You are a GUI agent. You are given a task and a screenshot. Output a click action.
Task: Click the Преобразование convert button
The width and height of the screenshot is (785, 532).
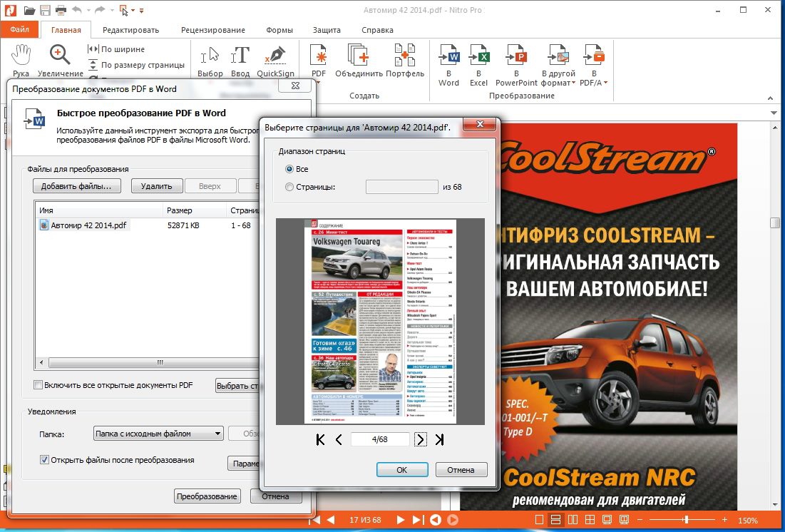coord(207,496)
